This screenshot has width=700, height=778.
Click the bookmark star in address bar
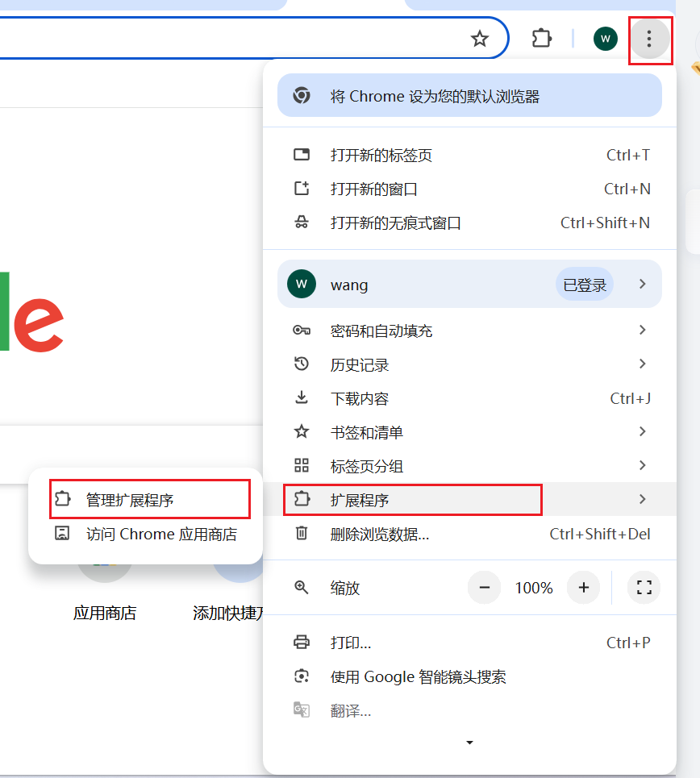(x=480, y=39)
